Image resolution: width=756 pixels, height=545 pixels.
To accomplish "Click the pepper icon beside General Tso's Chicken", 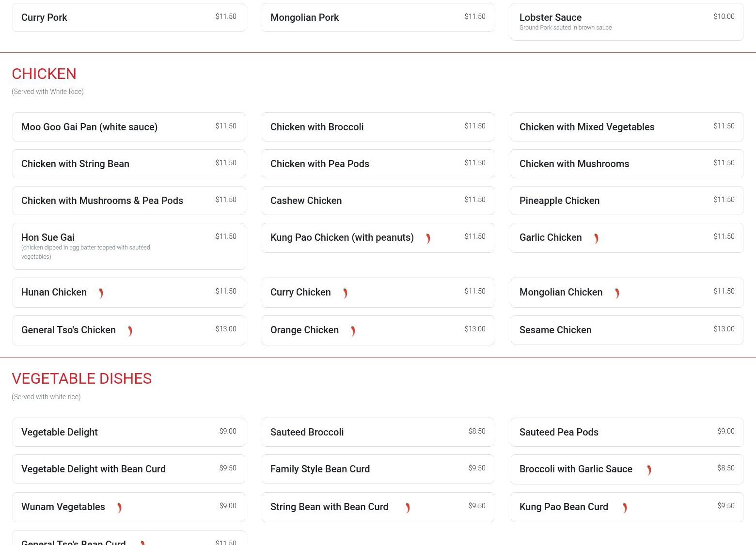I will click(130, 331).
